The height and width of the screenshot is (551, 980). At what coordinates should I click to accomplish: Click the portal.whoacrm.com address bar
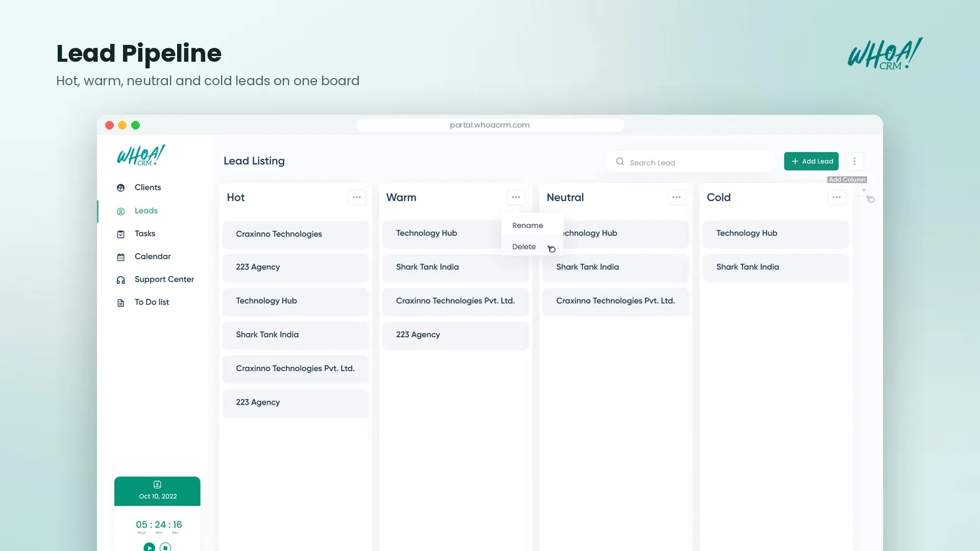490,125
